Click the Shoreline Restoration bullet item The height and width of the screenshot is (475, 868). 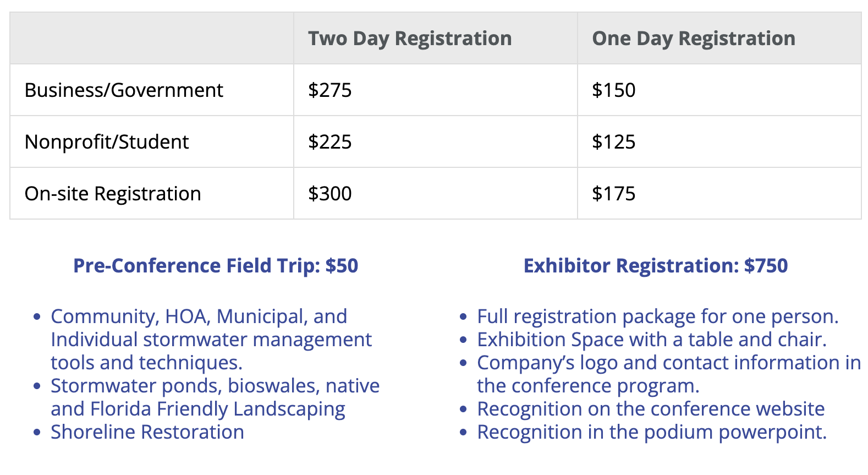[147, 432]
